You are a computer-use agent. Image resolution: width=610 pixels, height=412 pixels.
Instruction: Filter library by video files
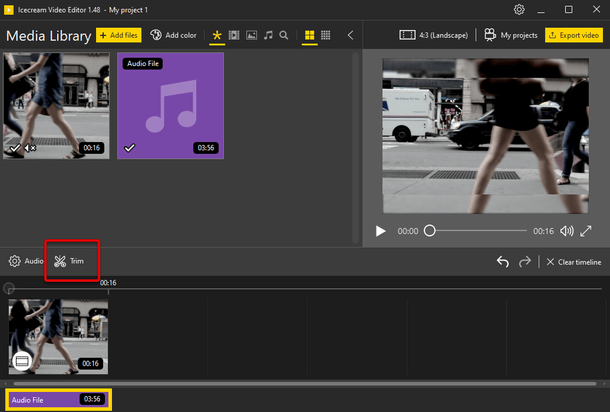click(x=234, y=35)
